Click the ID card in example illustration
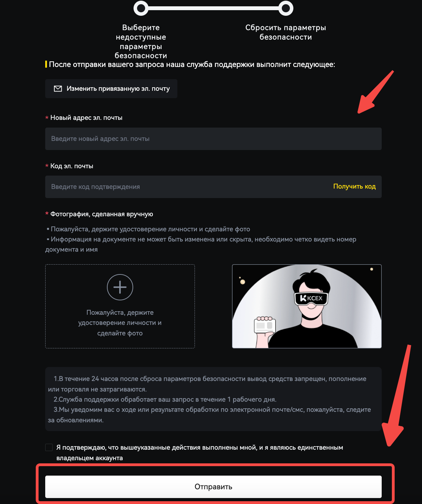The width and height of the screenshot is (422, 504). [265, 325]
